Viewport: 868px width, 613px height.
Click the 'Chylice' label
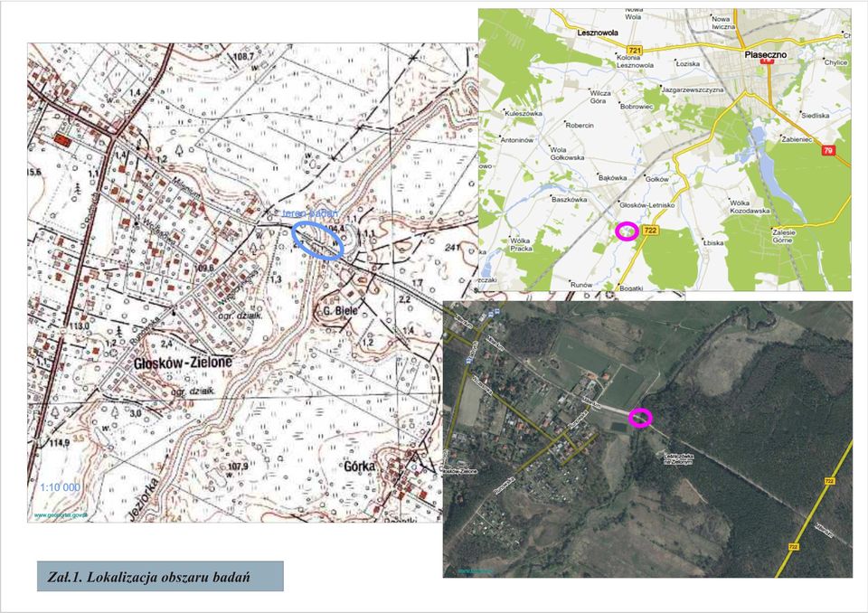pos(835,62)
